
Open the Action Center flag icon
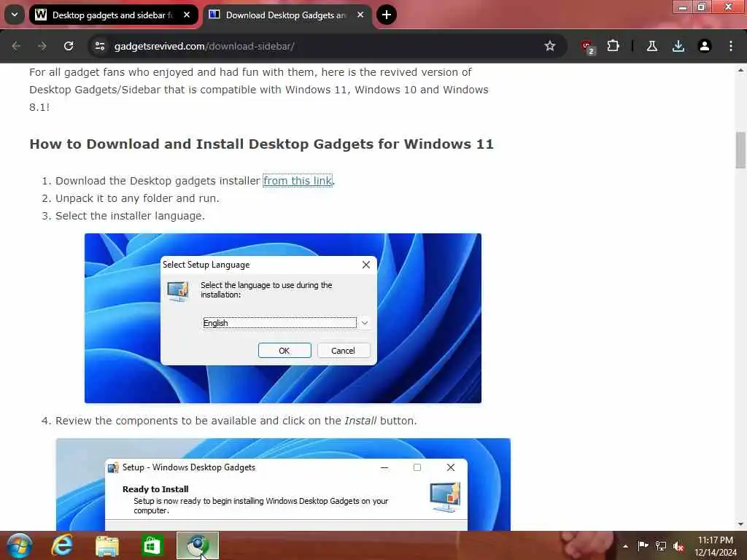tap(643, 545)
